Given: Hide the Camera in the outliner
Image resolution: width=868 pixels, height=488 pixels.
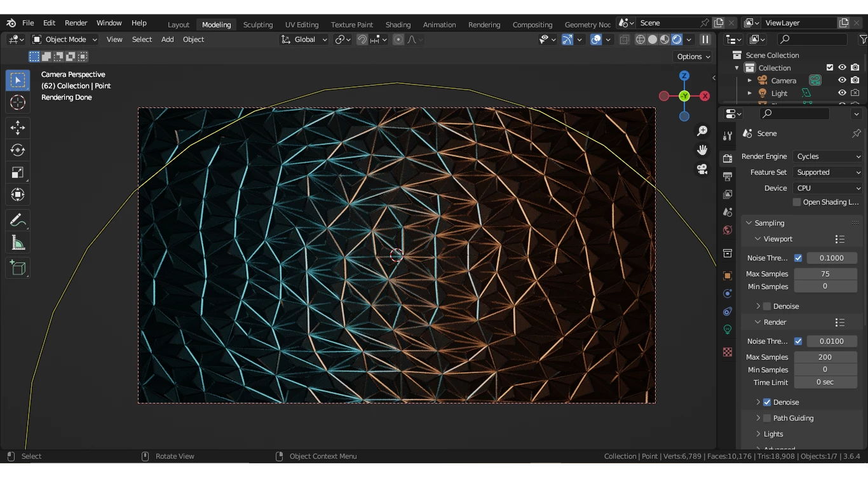Looking at the screenshot, I should 842,81.
